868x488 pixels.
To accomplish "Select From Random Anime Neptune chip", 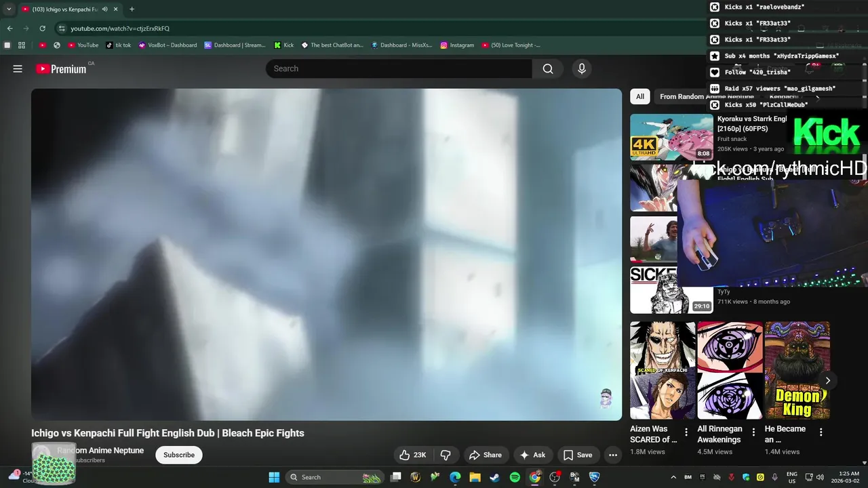I will coord(707,96).
